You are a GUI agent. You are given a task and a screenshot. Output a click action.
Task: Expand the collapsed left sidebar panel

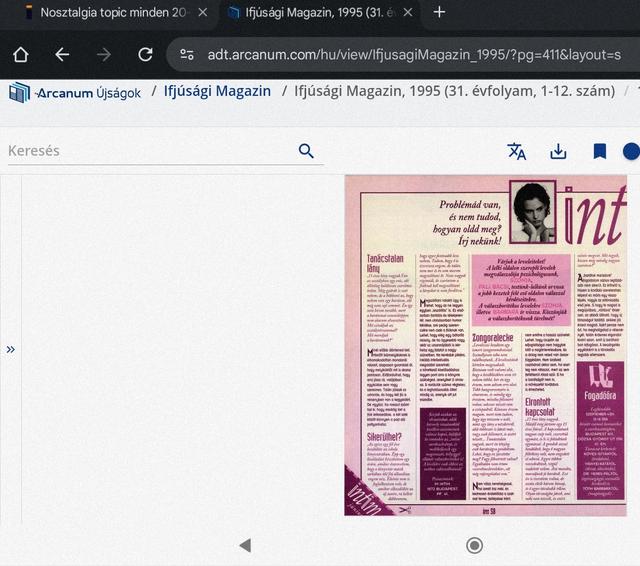pyautogui.click(x=11, y=349)
